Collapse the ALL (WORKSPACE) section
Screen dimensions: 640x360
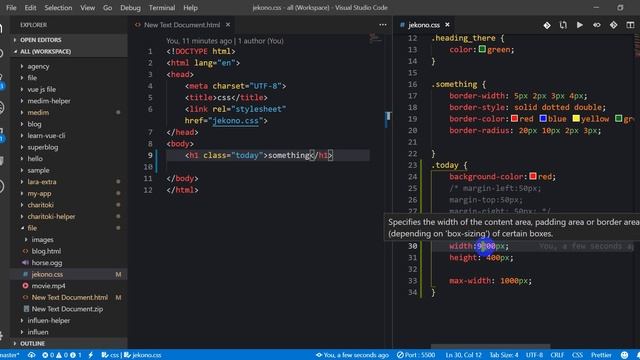69,51
